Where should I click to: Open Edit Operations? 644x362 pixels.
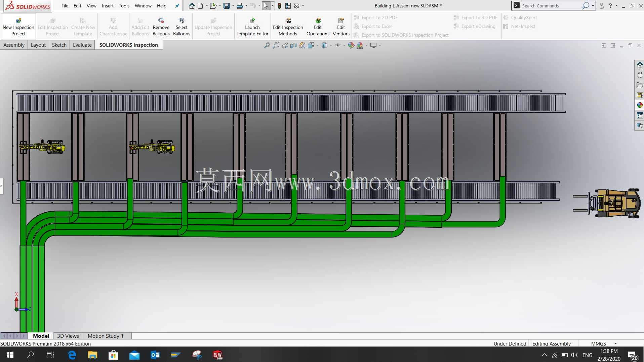[x=318, y=27]
